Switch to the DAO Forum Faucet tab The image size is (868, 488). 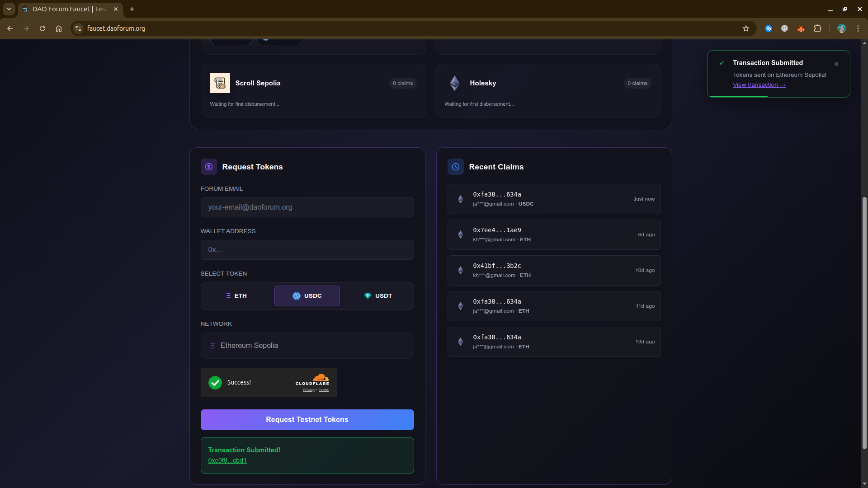(68, 9)
